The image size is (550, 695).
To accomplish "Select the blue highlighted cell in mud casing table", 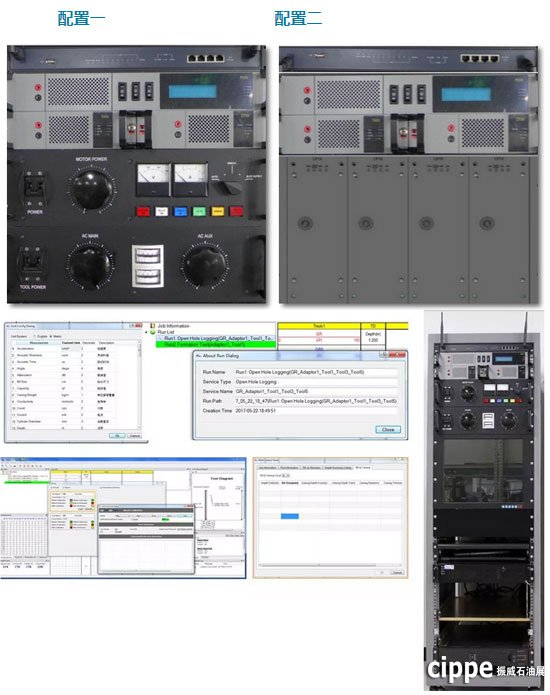I will (290, 516).
